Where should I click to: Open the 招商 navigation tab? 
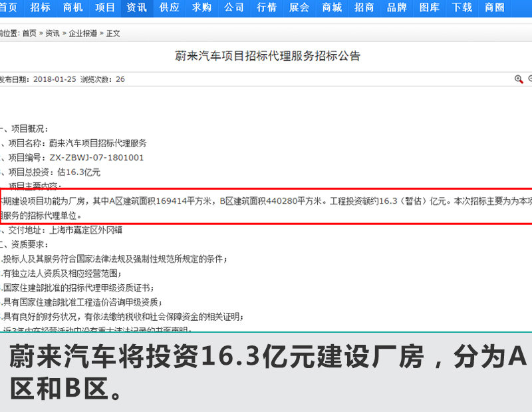[x=364, y=7]
